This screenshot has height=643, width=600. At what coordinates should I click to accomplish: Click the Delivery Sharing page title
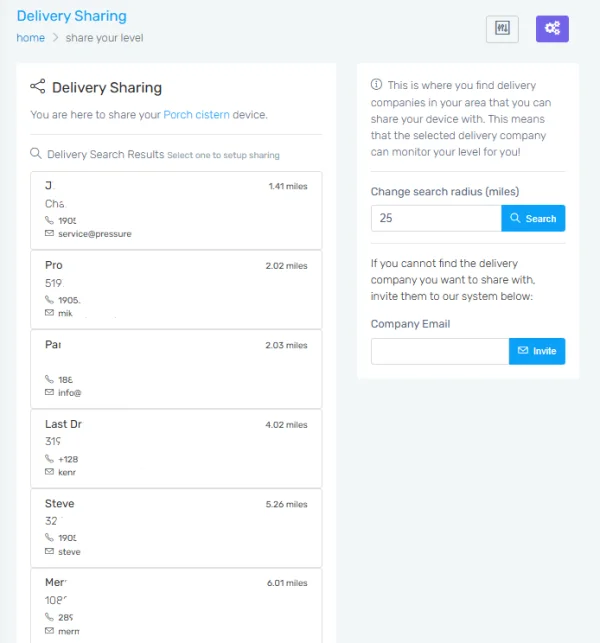click(72, 16)
